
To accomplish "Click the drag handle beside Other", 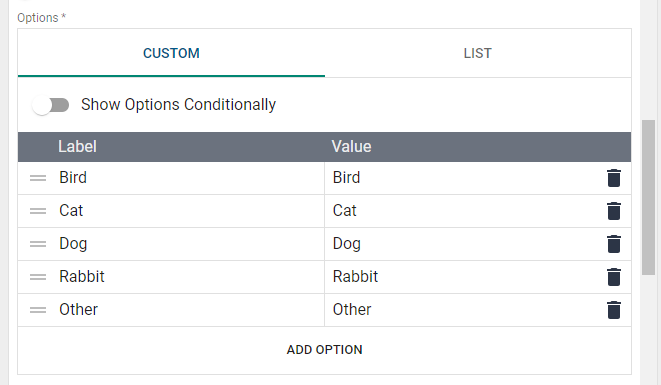I will 38,310.
